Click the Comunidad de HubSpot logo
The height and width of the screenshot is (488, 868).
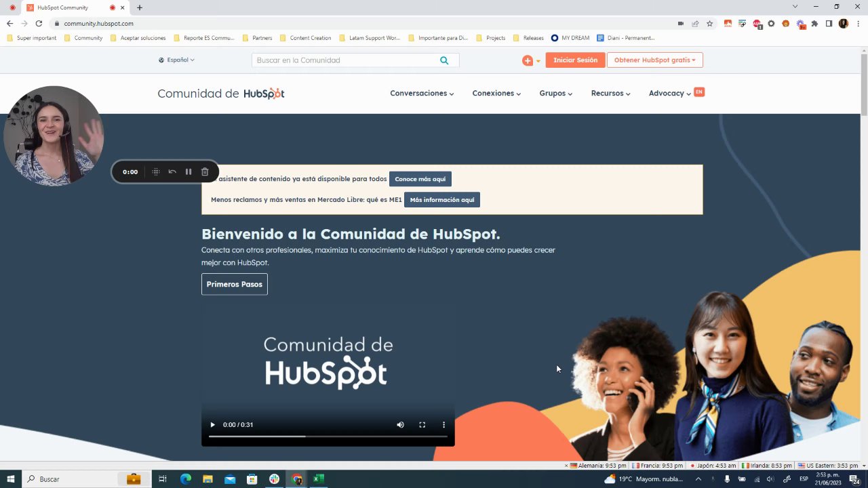(221, 94)
